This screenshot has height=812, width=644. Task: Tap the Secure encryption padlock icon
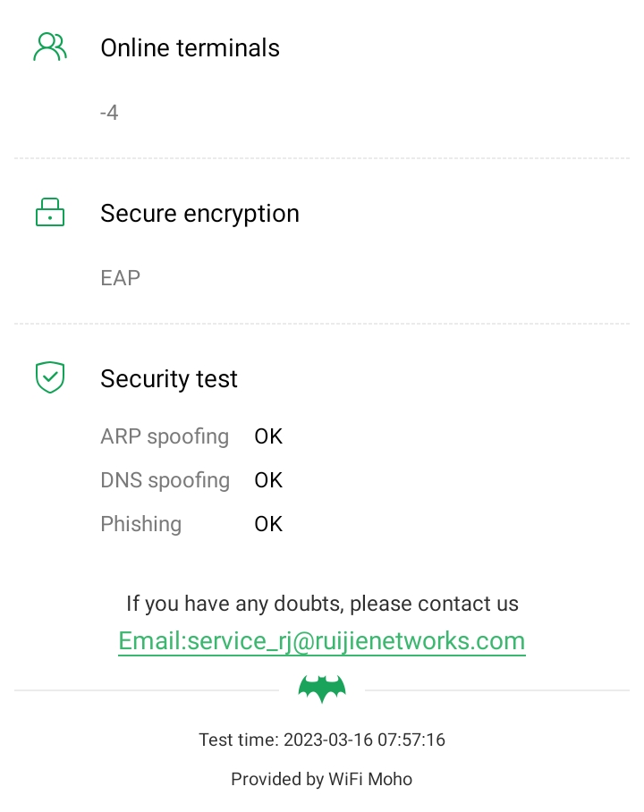(x=50, y=213)
